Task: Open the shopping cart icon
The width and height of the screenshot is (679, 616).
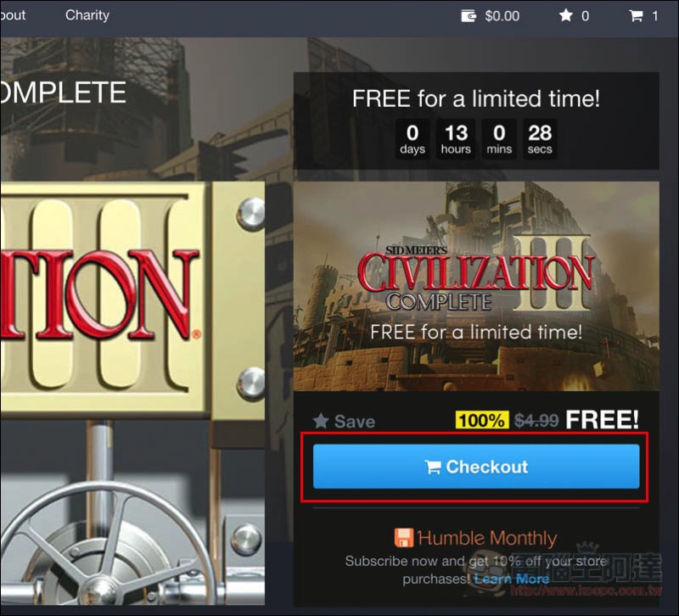Action: 636,16
